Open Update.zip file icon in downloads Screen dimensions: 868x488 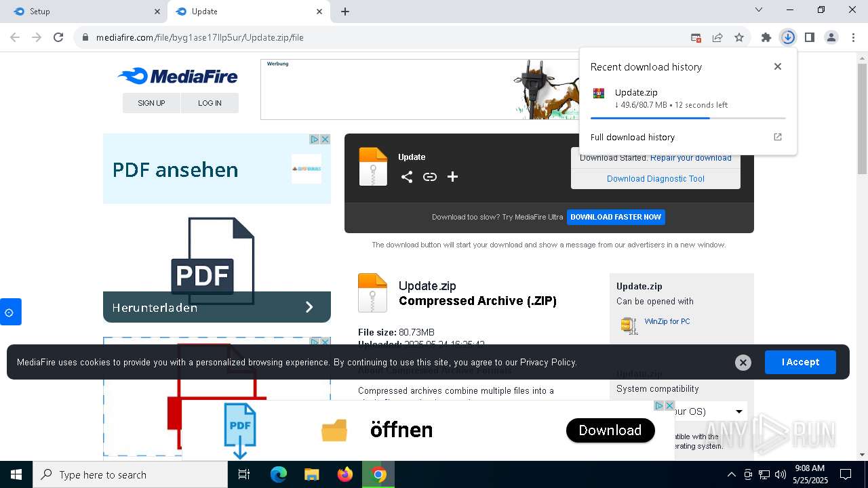[x=599, y=94]
